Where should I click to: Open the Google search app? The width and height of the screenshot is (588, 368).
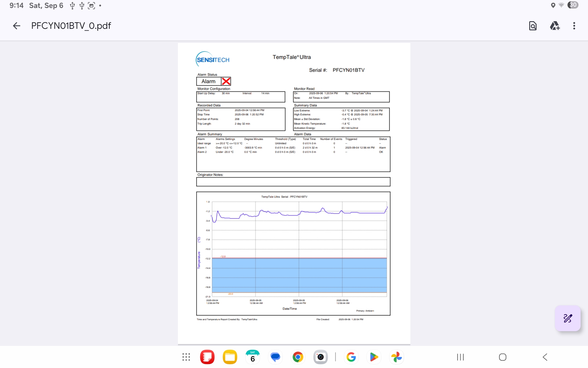tap(351, 357)
